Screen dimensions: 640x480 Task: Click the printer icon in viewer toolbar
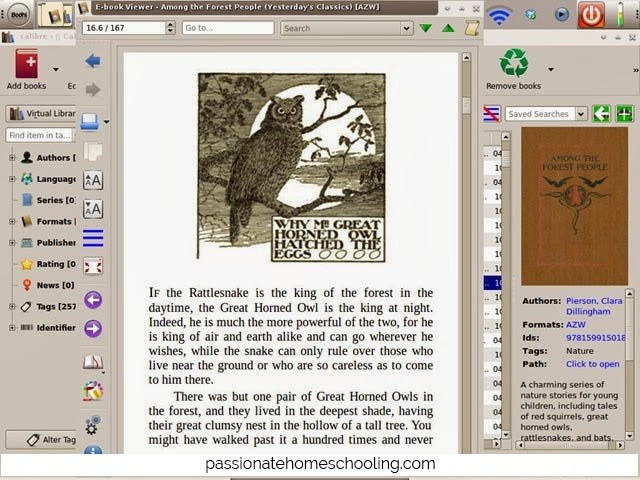(90, 122)
